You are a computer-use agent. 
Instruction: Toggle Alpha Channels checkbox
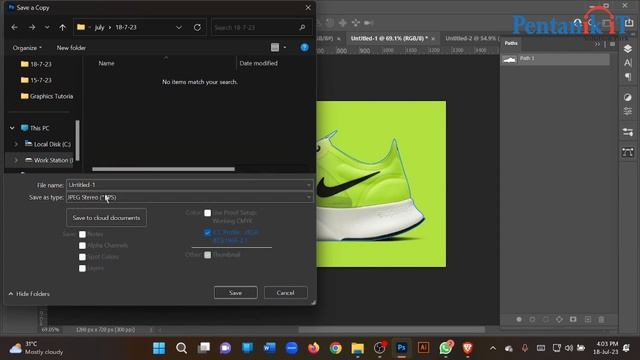82,245
